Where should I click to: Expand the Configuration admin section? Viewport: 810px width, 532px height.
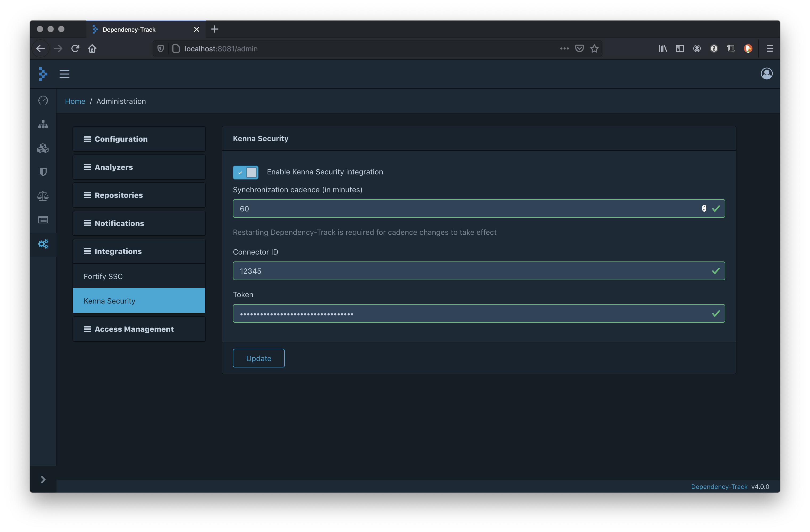(139, 139)
